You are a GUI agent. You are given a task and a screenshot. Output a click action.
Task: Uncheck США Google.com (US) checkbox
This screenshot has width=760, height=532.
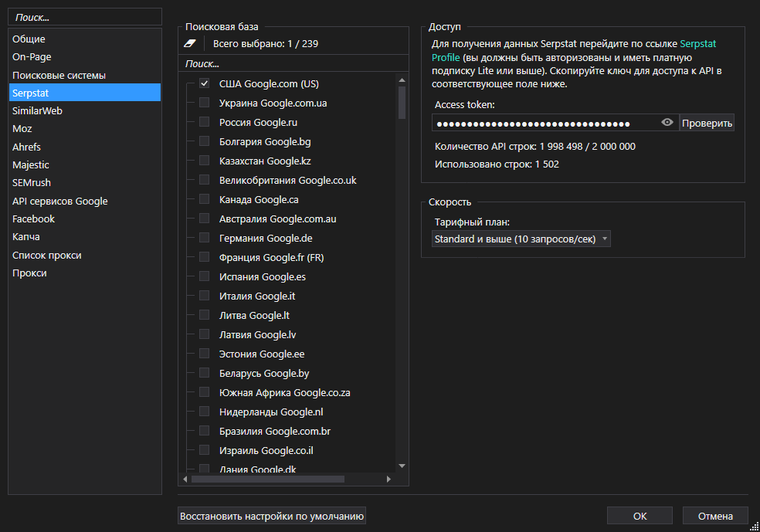204,83
